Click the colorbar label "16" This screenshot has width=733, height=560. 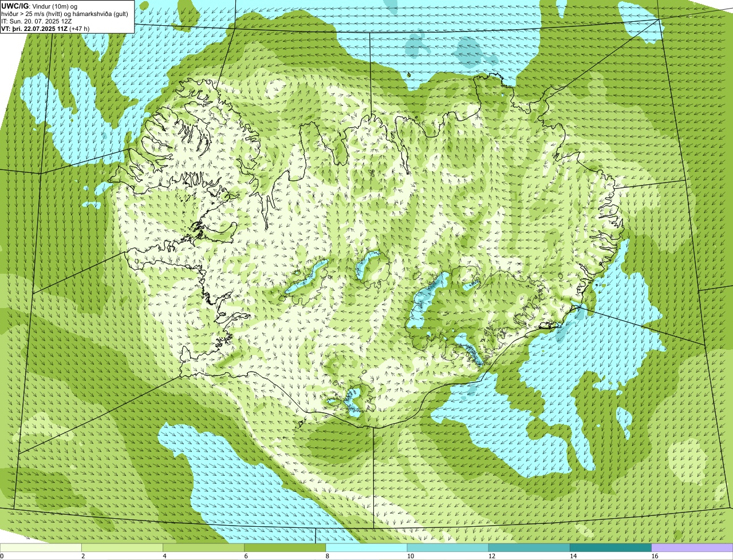pyautogui.click(x=655, y=556)
